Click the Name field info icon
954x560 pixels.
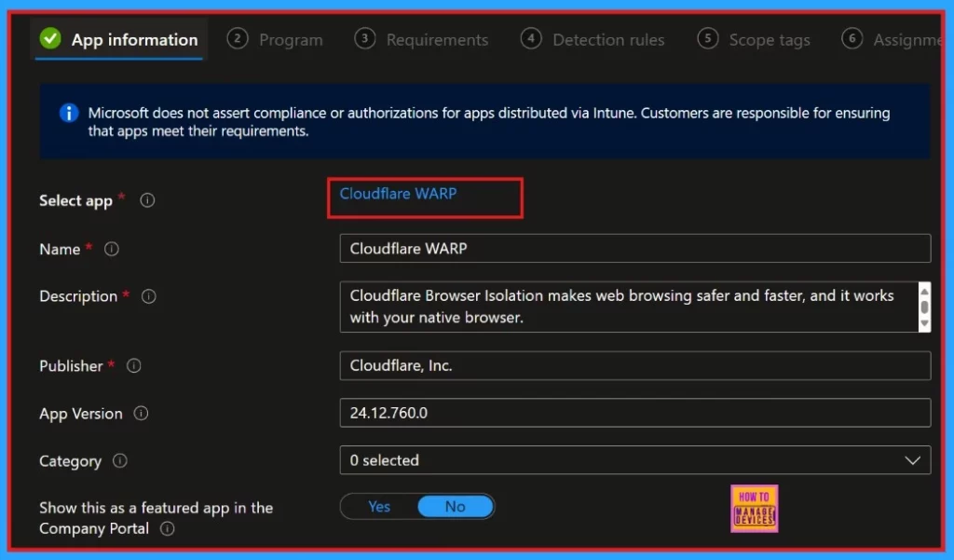[x=112, y=249]
